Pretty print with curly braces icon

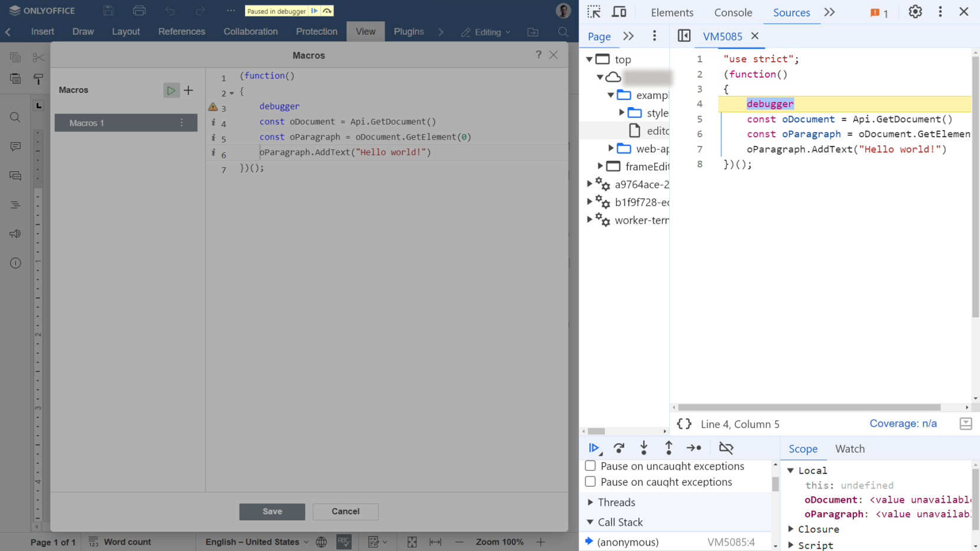pyautogui.click(x=684, y=424)
